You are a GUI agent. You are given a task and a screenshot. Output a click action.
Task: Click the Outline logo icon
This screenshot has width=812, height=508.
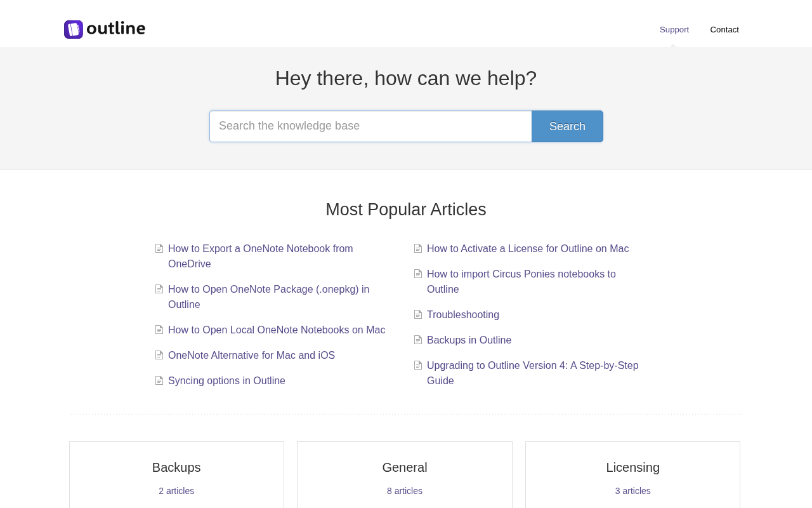(x=74, y=29)
